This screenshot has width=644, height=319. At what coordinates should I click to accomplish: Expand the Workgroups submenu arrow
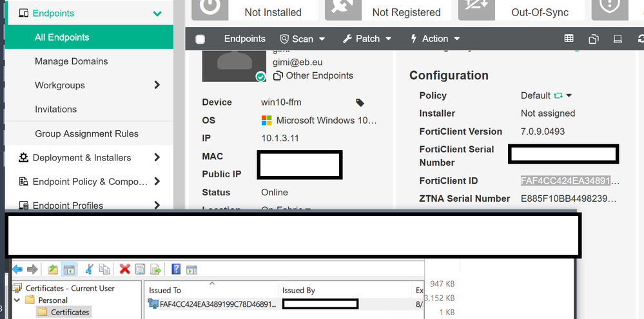(x=157, y=85)
